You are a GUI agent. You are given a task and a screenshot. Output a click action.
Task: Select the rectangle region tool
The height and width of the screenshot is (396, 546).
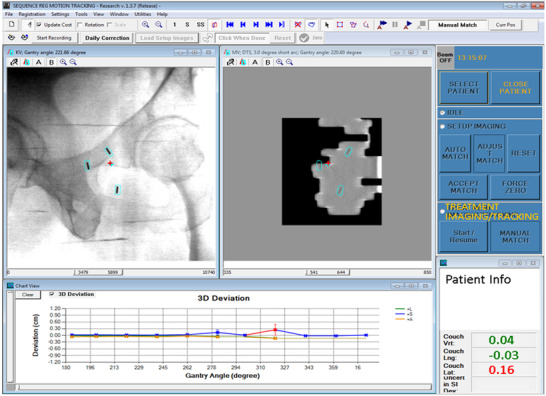tap(340, 24)
